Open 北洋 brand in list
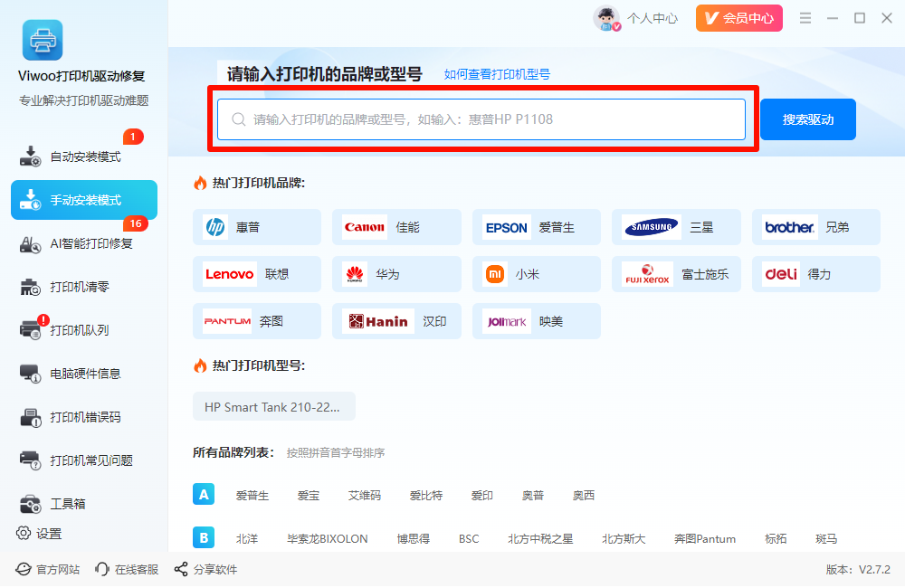This screenshot has width=905, height=588. (246, 538)
